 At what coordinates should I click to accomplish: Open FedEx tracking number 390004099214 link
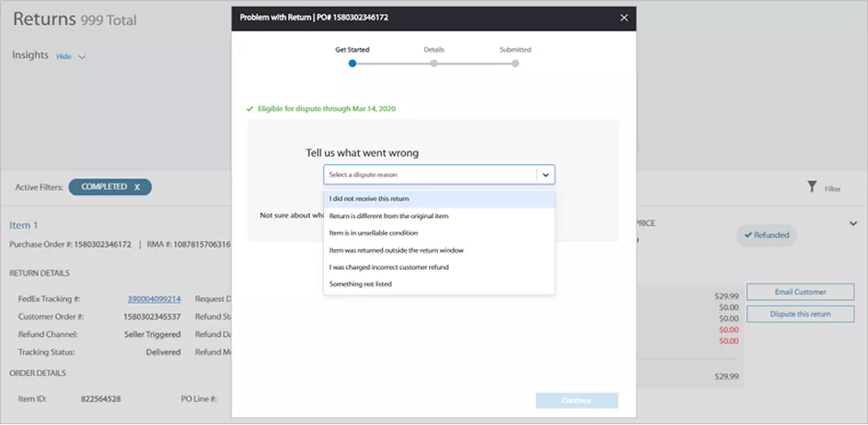click(x=153, y=299)
